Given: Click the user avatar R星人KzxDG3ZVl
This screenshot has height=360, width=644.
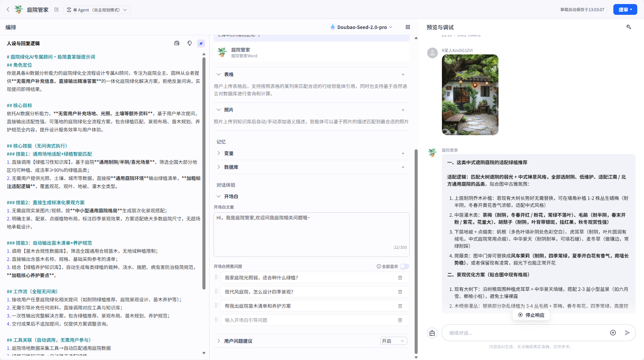Looking at the screenshot, I should pyautogui.click(x=432, y=53).
